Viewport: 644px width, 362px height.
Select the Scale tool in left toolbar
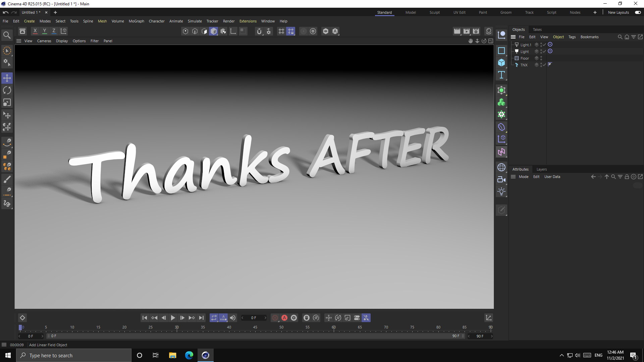[x=7, y=103]
